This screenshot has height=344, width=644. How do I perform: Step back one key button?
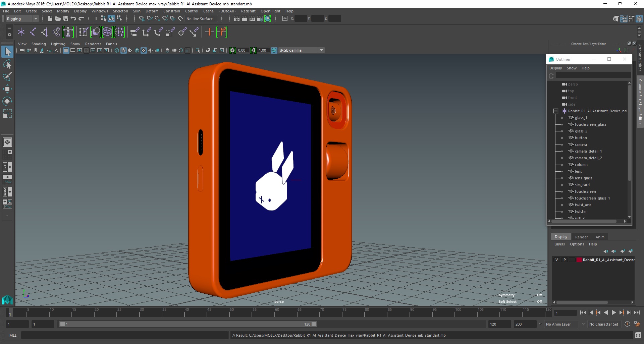point(598,312)
